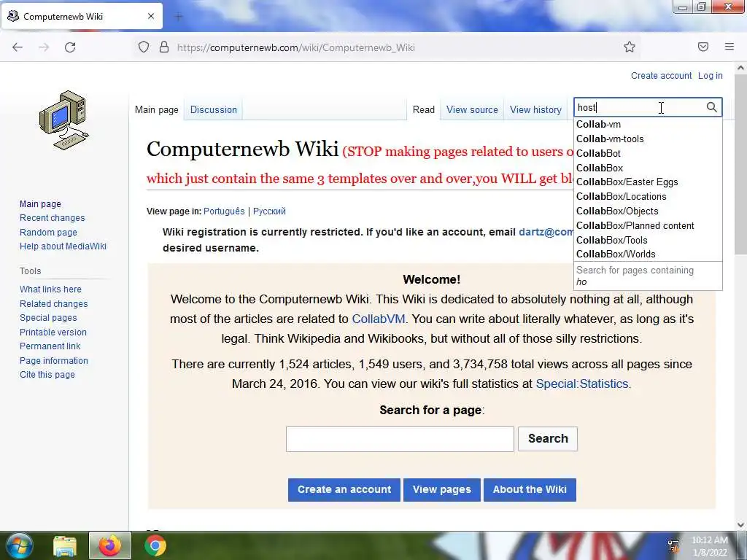
Task: View page in Português
Action: (x=224, y=211)
